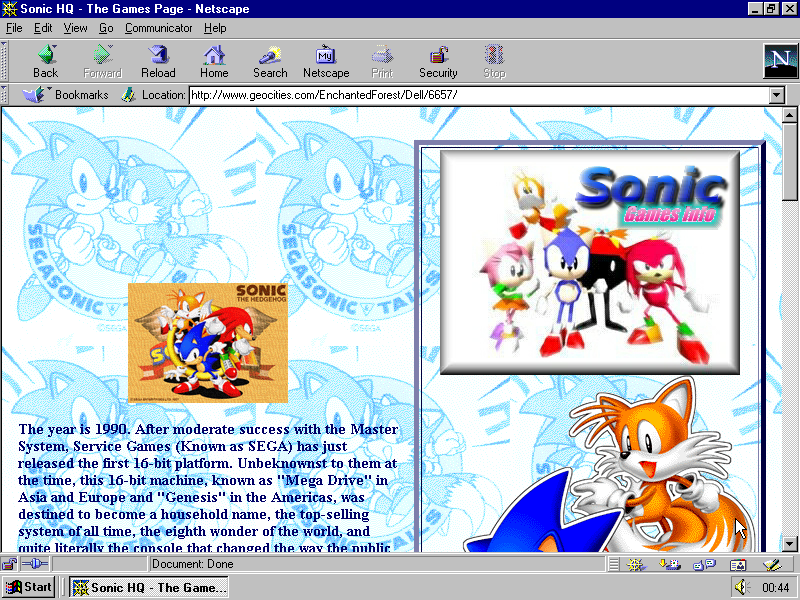Open the mail Inbox from component bar

click(x=669, y=564)
